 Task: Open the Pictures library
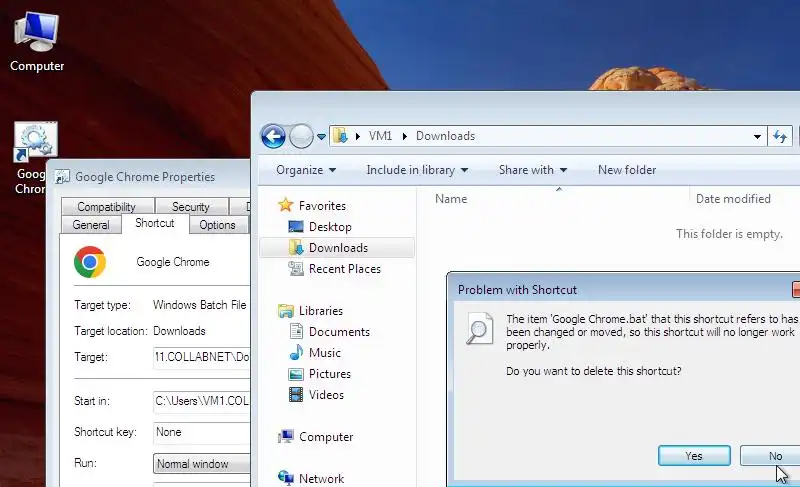(330, 374)
